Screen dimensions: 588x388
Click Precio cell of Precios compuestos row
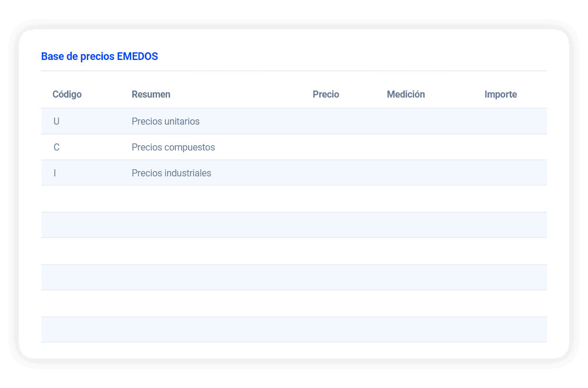[x=326, y=147]
